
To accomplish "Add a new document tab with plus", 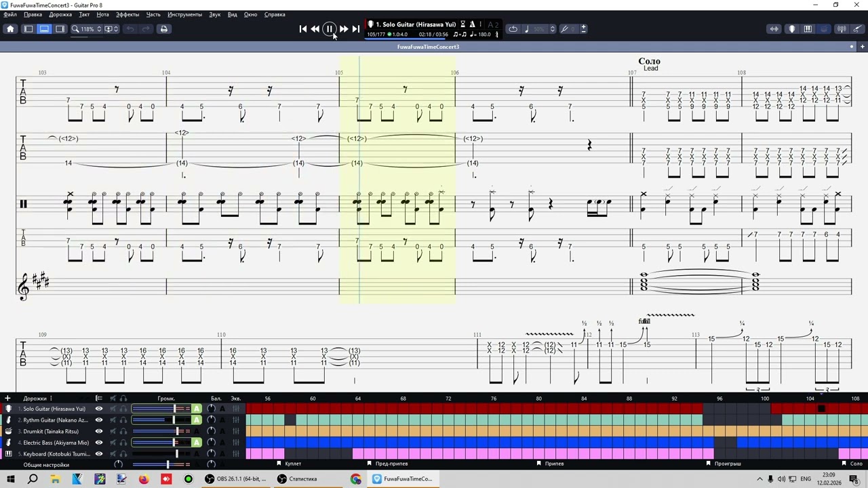I will (862, 47).
